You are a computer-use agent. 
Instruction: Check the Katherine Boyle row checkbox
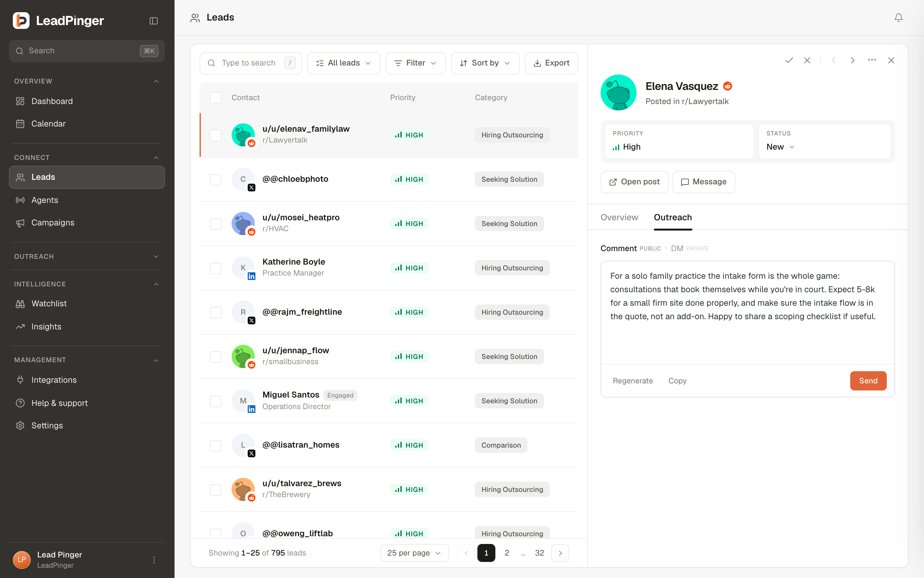(216, 268)
